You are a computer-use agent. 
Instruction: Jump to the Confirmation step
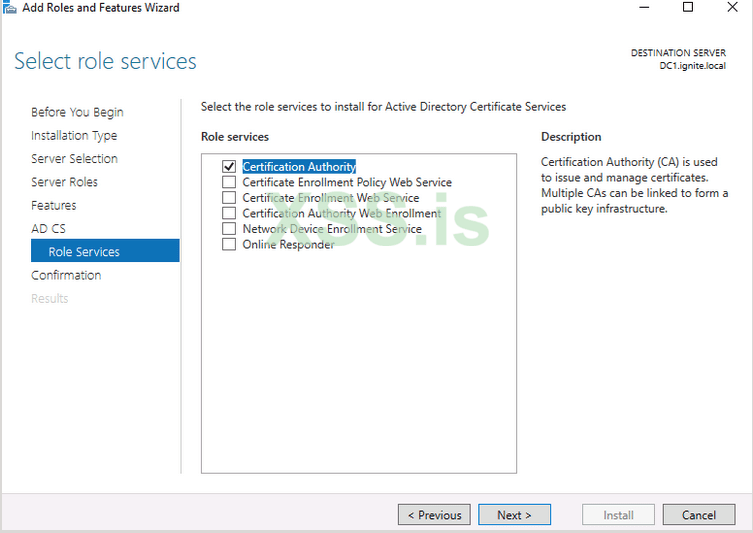[66, 275]
